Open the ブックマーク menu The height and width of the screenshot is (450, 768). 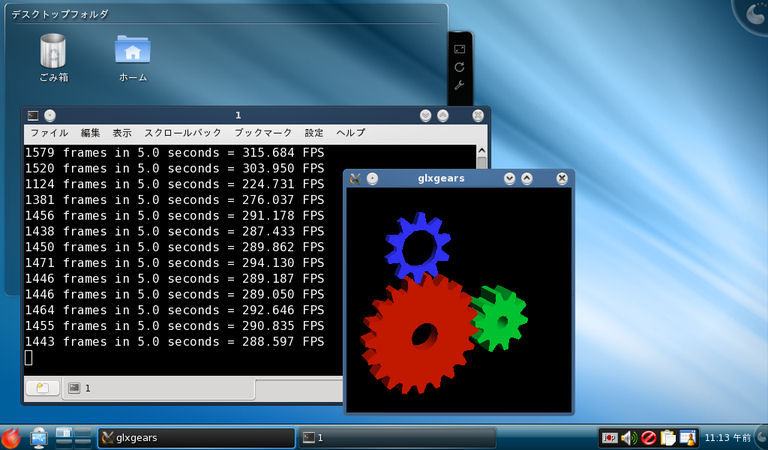tap(263, 133)
